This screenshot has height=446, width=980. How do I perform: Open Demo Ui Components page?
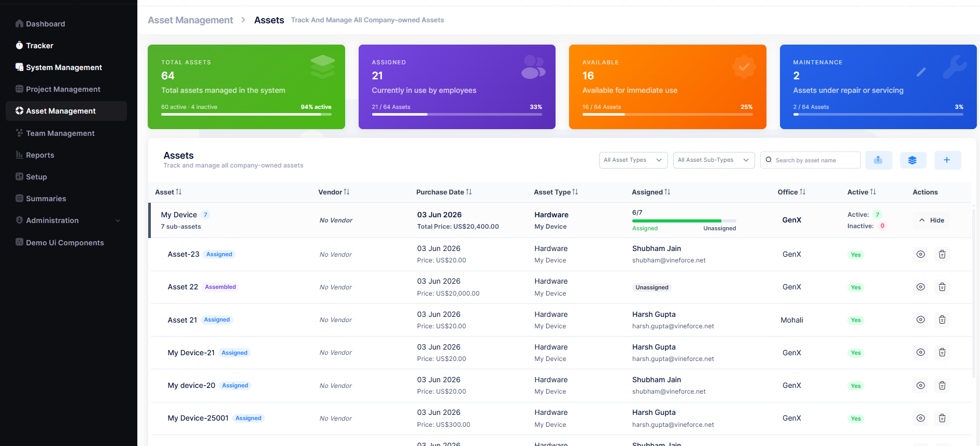66,242
